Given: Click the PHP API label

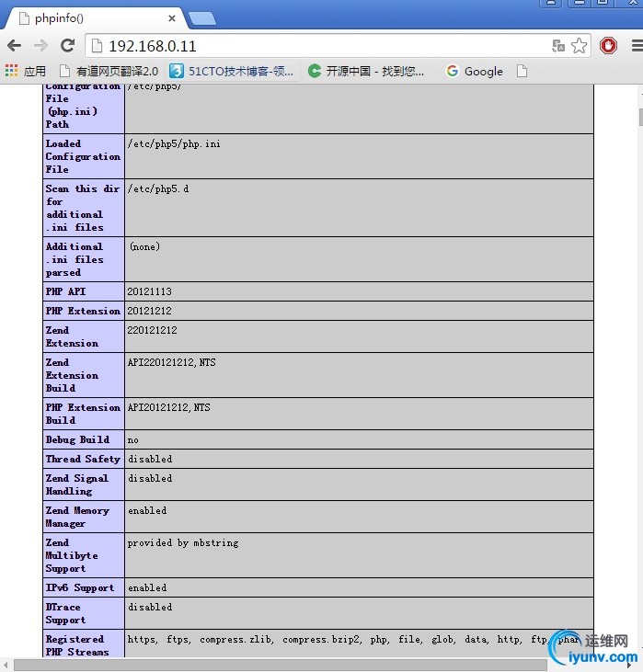Looking at the screenshot, I should pos(65,291).
